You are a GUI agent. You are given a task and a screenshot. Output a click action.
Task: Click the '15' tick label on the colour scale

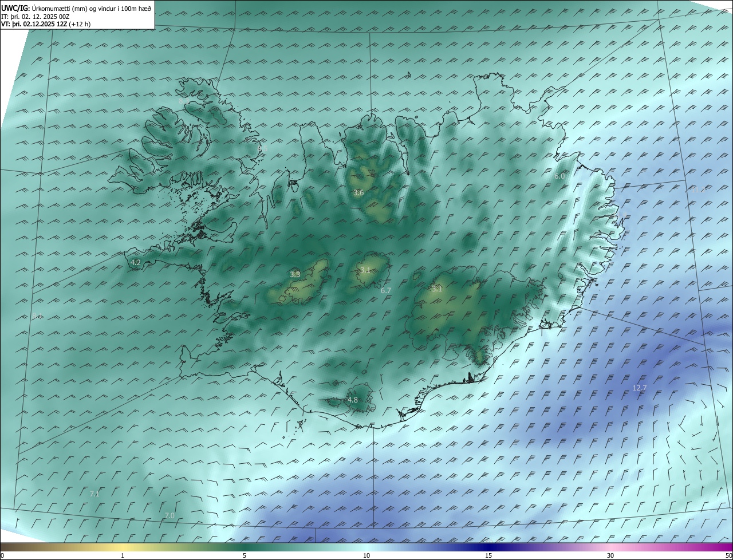(x=488, y=556)
